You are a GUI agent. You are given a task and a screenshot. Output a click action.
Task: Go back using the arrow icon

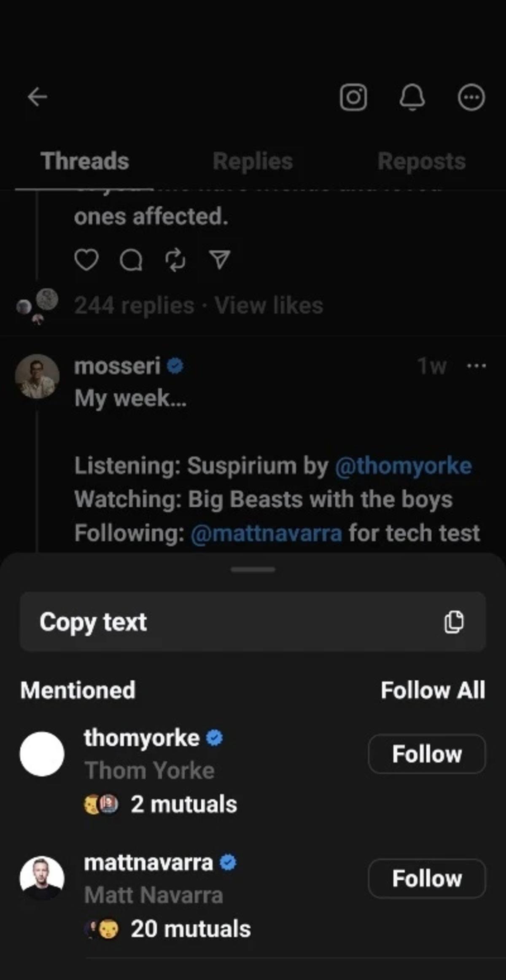point(38,97)
